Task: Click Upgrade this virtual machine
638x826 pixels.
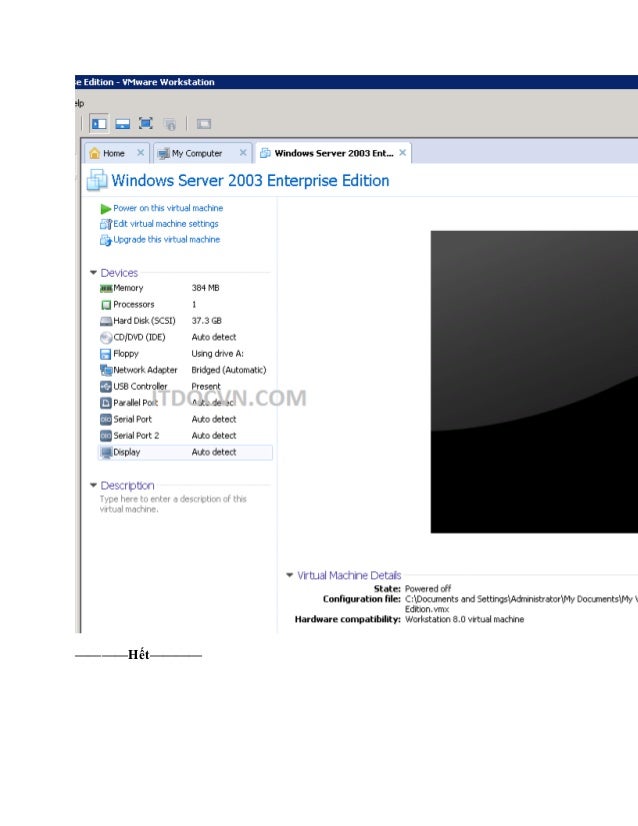Action: click(x=166, y=240)
